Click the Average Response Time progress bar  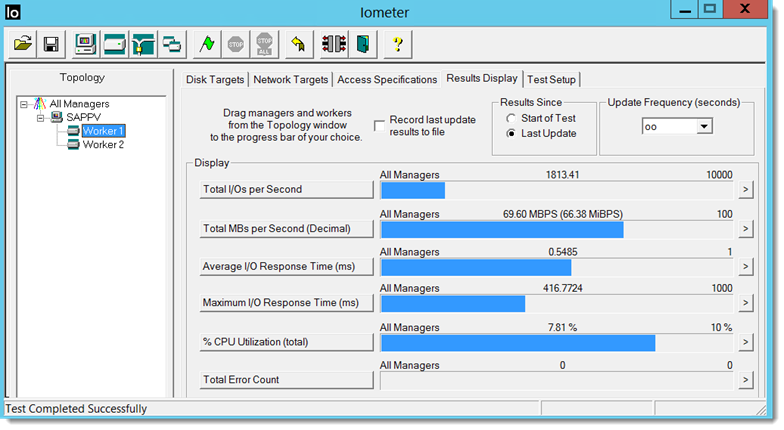pos(557,268)
